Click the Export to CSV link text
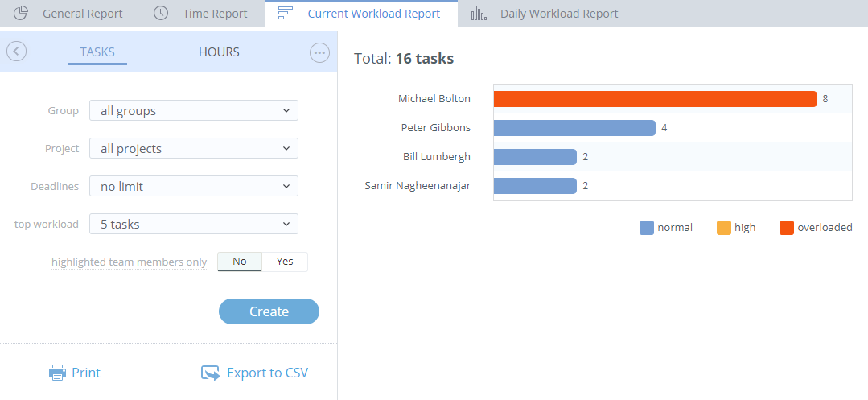This screenshot has height=400, width=868. pos(267,373)
